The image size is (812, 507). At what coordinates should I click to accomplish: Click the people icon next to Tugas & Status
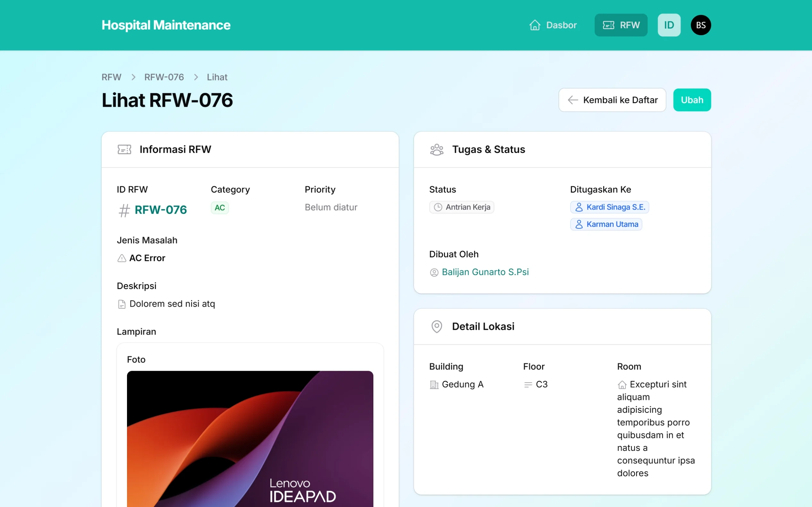click(x=436, y=150)
